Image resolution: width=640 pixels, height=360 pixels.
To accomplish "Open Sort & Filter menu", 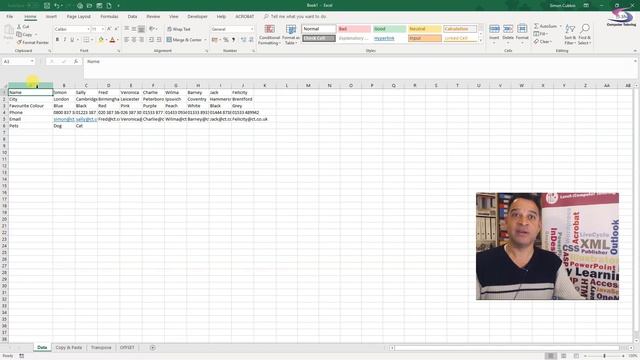I will pos(570,34).
